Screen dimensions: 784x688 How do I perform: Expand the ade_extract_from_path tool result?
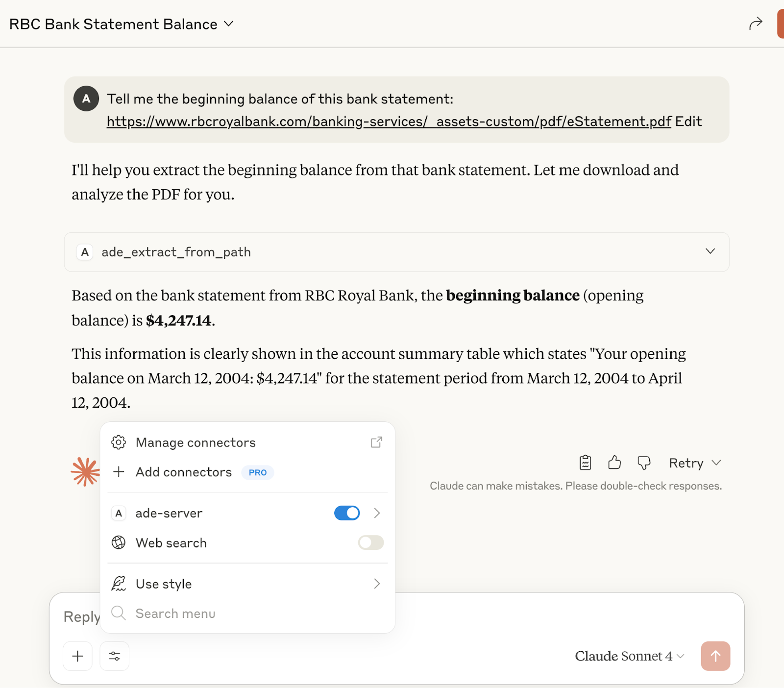coord(710,251)
